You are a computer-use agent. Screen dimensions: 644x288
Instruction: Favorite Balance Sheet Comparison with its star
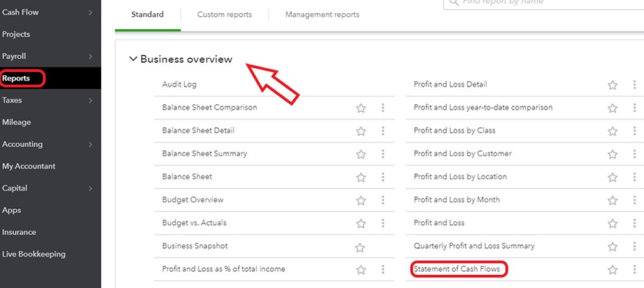coord(360,108)
